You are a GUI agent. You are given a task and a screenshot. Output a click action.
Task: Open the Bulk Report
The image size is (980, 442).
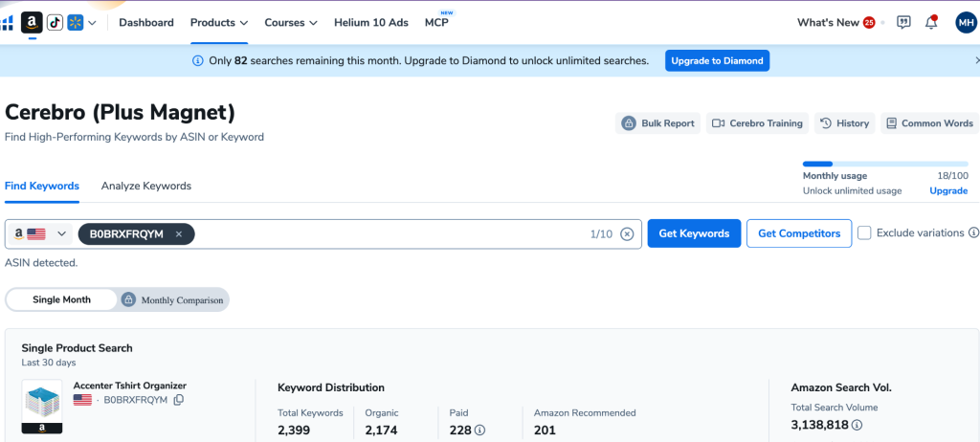[657, 123]
